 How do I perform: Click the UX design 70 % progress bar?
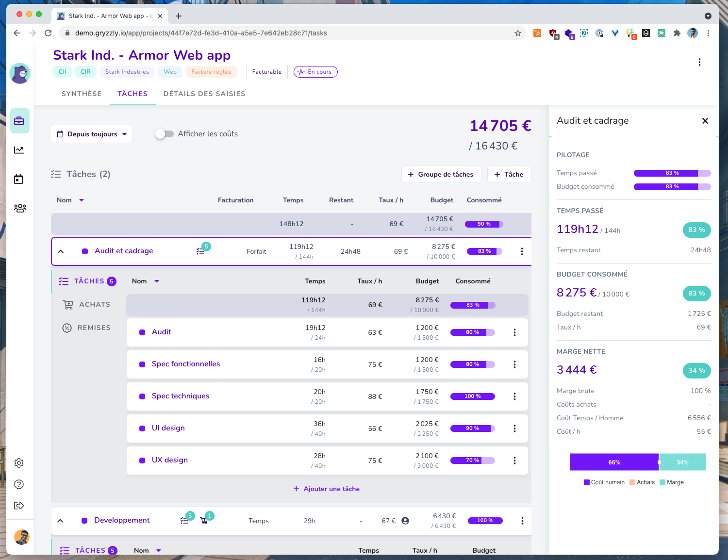point(473,461)
